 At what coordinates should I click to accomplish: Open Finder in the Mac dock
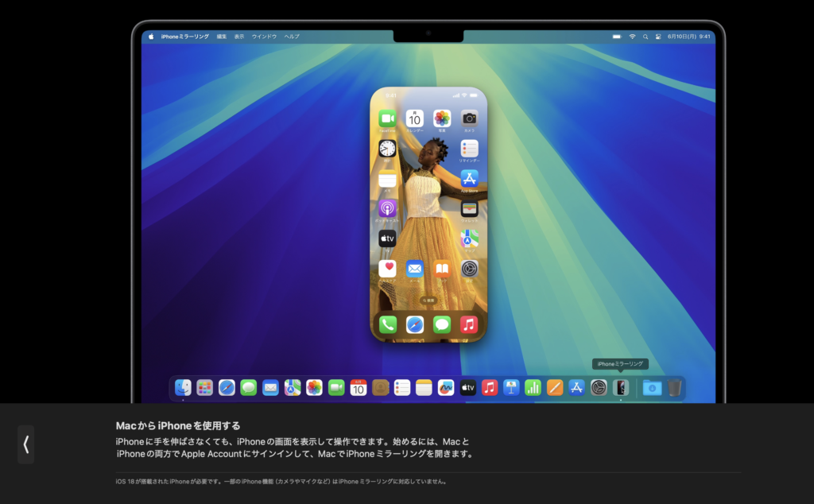[183, 387]
